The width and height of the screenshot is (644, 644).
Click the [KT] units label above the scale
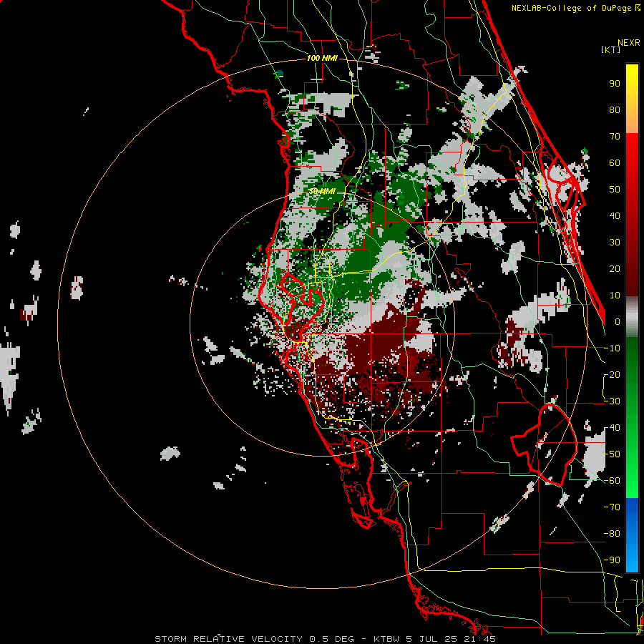point(611,49)
